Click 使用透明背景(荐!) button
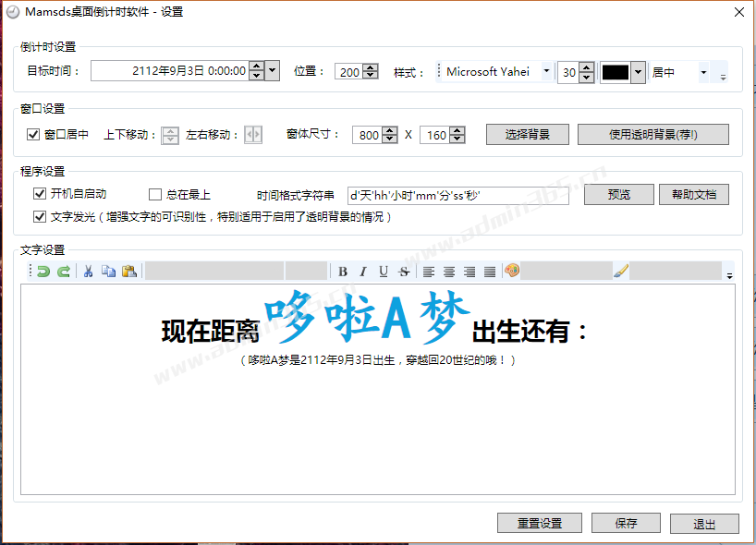The width and height of the screenshot is (756, 545). point(653,135)
